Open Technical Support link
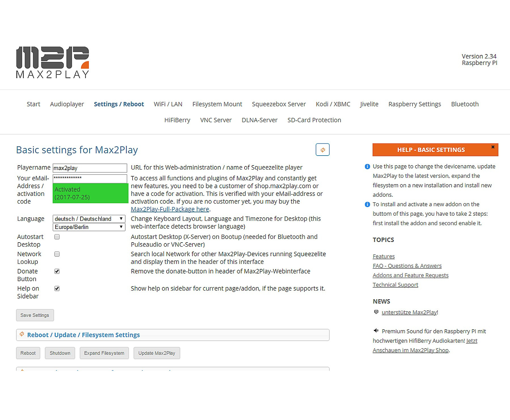The width and height of the screenshot is (510, 420). (395, 285)
